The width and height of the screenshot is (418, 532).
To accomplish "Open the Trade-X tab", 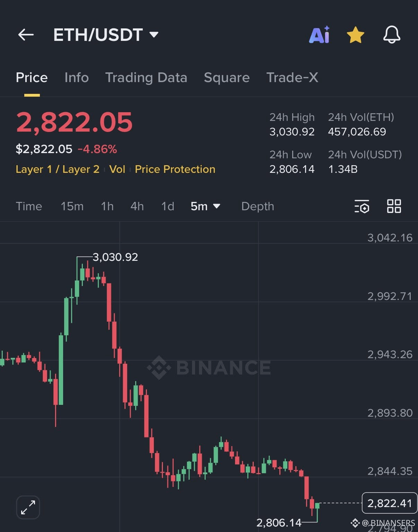I will tap(292, 78).
